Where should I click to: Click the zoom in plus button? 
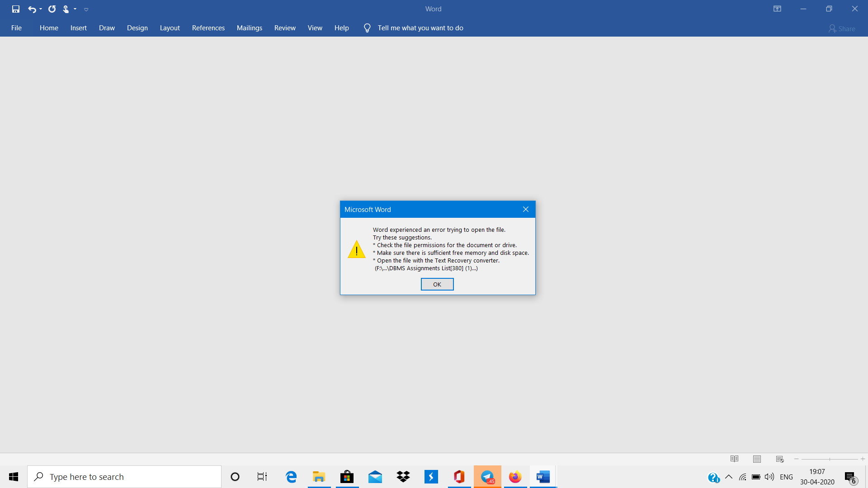click(x=863, y=459)
